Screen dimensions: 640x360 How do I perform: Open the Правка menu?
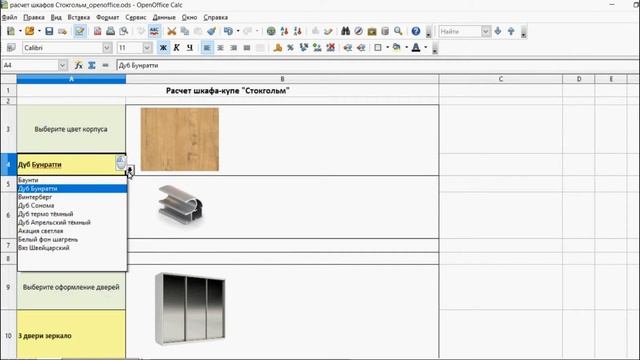(34, 18)
